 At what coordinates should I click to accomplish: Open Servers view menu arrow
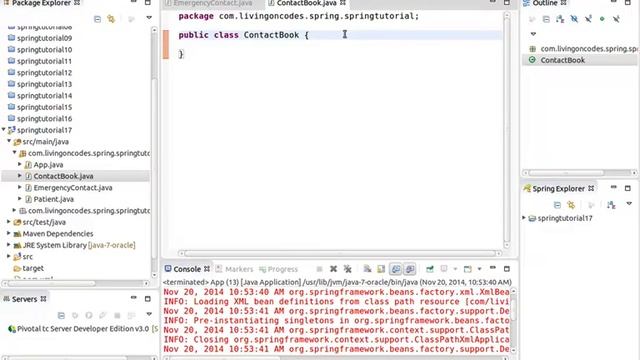(149, 314)
